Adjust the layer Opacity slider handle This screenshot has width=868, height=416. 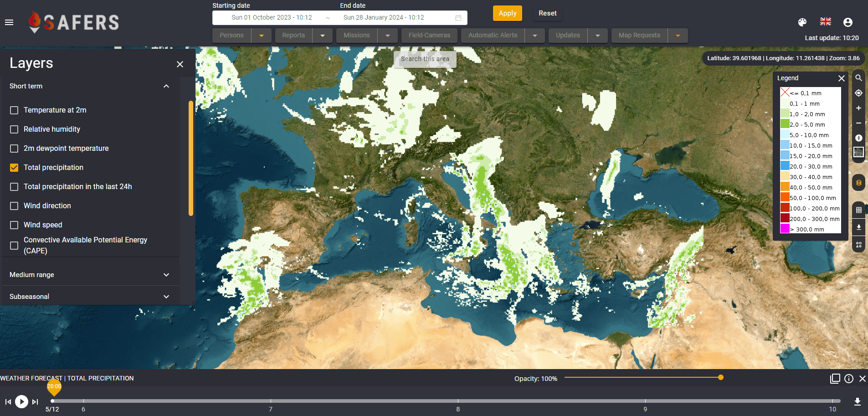coord(721,377)
